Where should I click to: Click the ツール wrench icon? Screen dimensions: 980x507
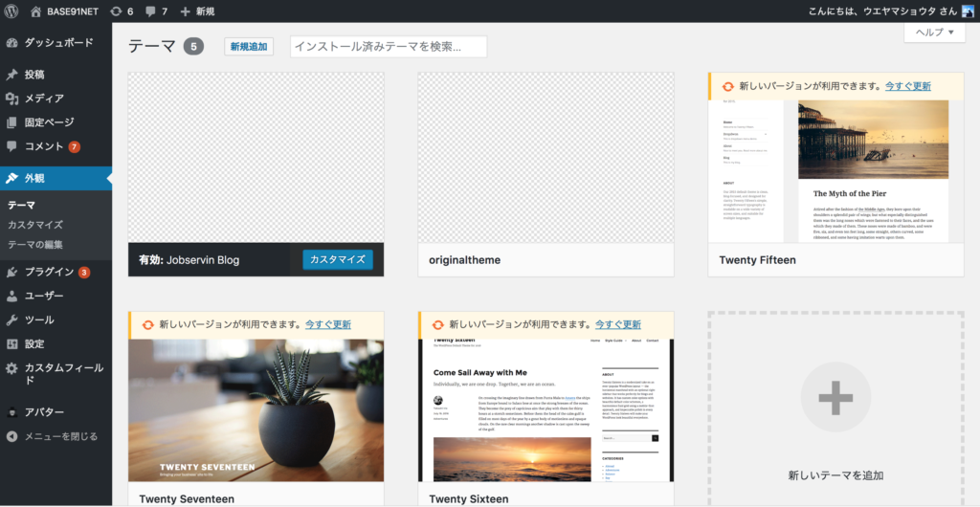point(11,320)
